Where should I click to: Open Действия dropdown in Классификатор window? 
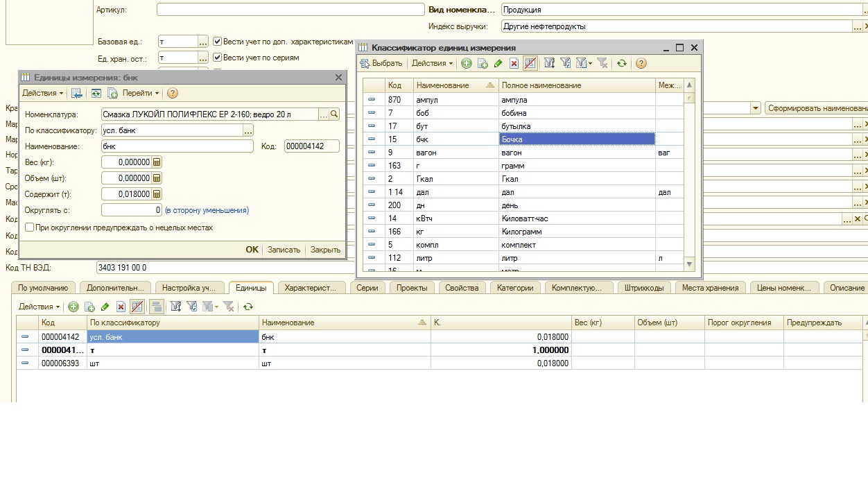(x=432, y=63)
